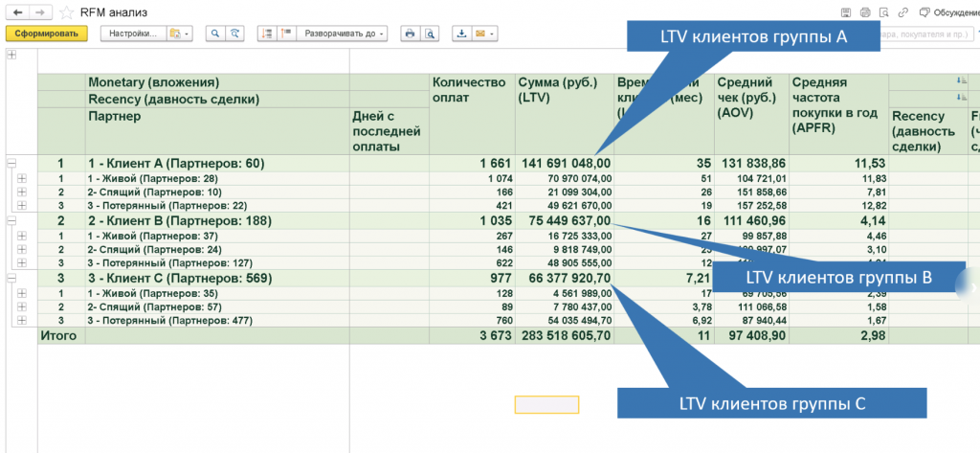Expand 2- Спящий (Партнеров: 57) row
980x453 pixels.
pos(23,307)
